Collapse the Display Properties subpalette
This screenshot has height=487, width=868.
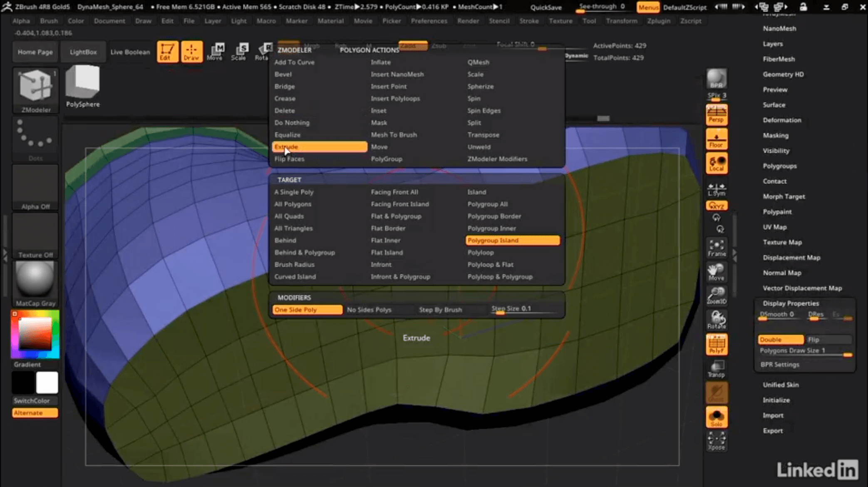point(790,303)
